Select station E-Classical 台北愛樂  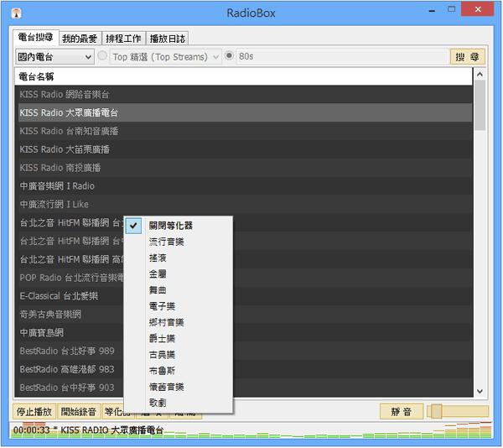pos(59,296)
